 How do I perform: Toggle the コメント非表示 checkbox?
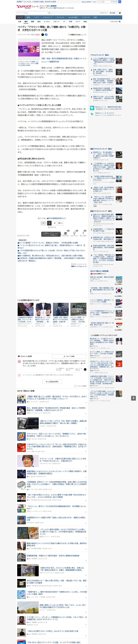tap(75, 386)
